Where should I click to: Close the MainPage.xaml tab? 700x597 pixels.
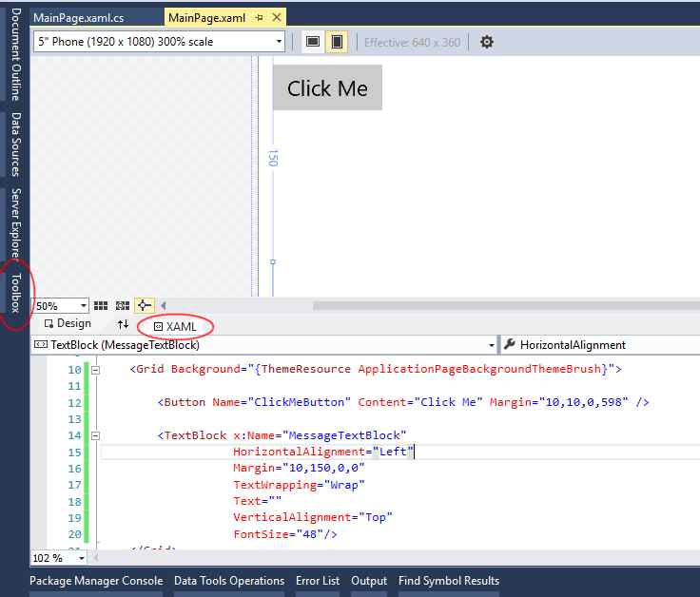(x=277, y=17)
